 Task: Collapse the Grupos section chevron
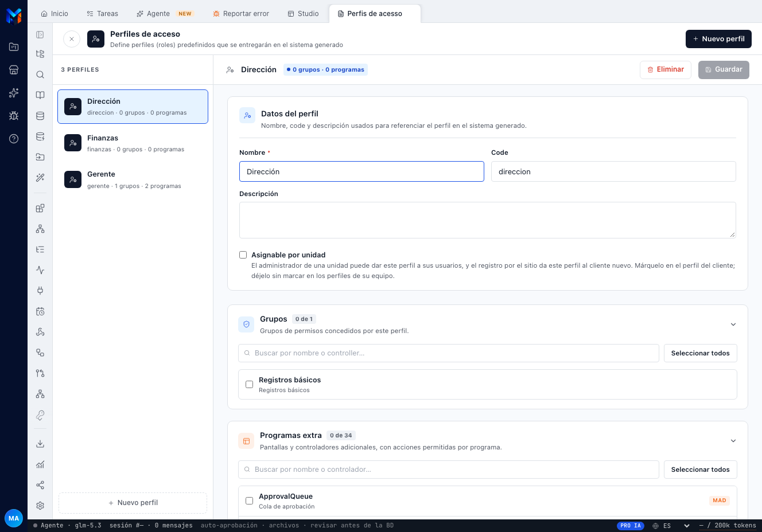[733, 324]
